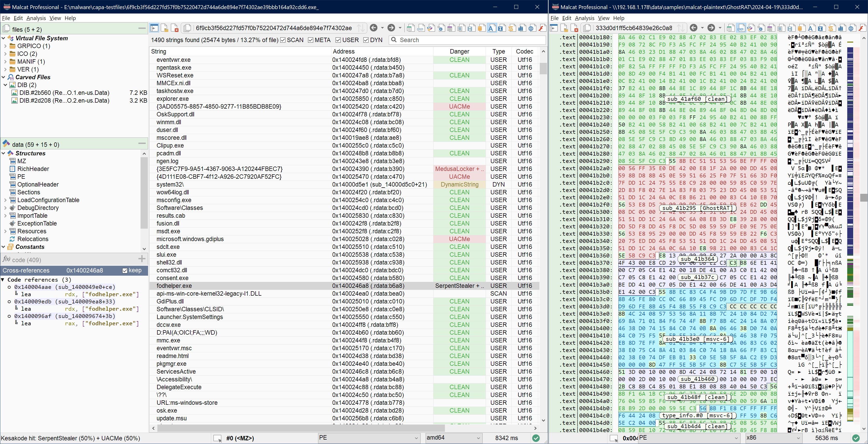Open the View menu in left window
The width and height of the screenshot is (868, 444).
click(55, 18)
